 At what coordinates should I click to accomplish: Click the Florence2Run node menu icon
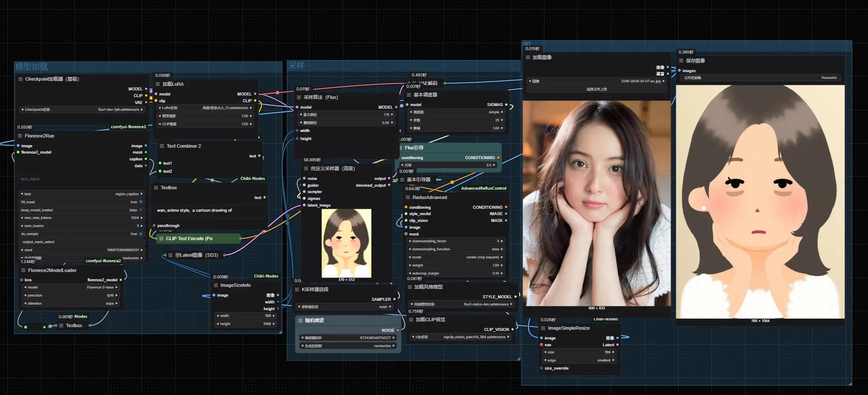[x=20, y=136]
